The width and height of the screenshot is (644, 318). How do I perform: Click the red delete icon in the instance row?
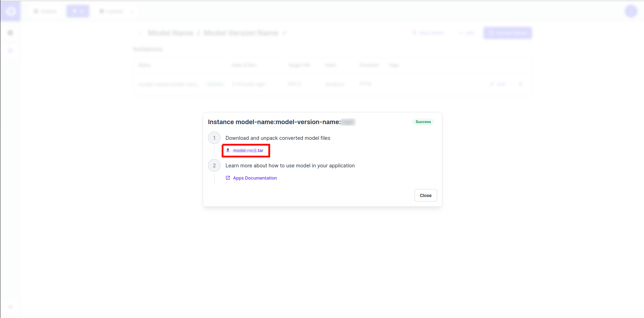[521, 84]
